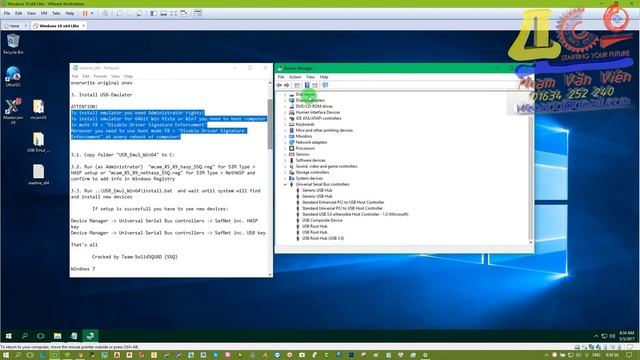Open the dropdown arrow next to the pause button

(92, 13)
